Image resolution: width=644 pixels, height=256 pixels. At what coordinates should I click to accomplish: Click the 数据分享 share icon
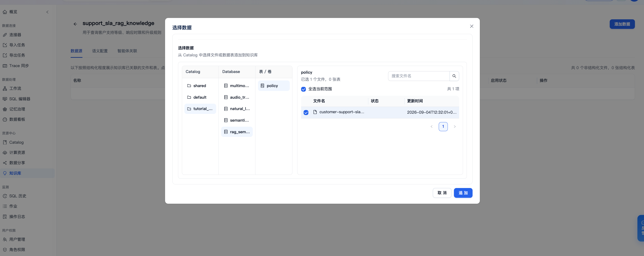5,163
